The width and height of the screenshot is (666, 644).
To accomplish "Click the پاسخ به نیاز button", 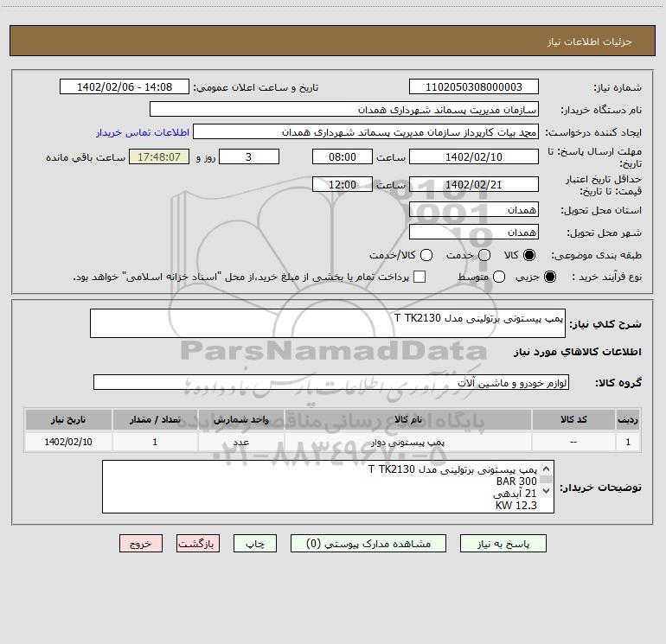I will click(x=503, y=544).
